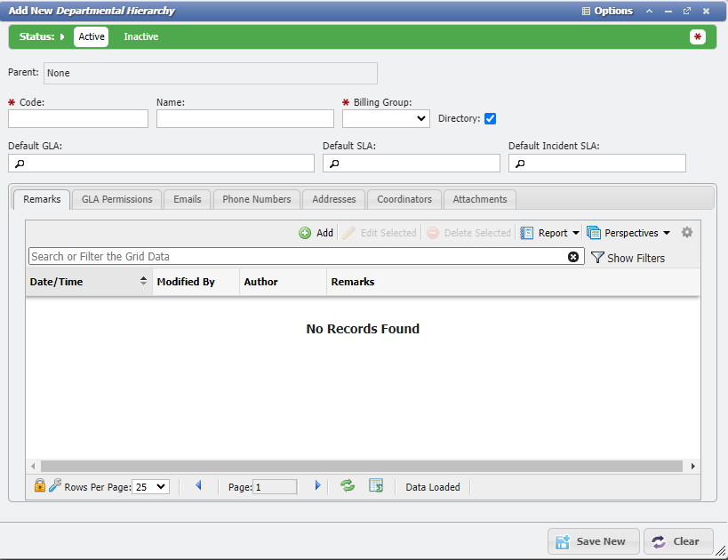This screenshot has width=728, height=560.
Task: Click the Save New button
Action: pos(593,541)
